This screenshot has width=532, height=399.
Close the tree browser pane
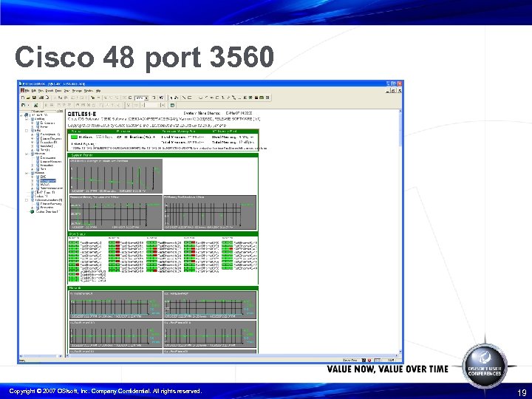[x=61, y=111]
